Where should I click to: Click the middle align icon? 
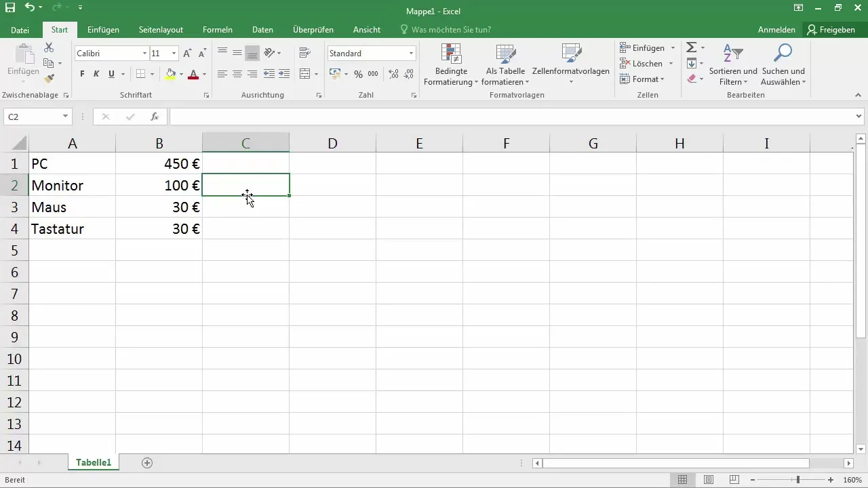coord(237,53)
